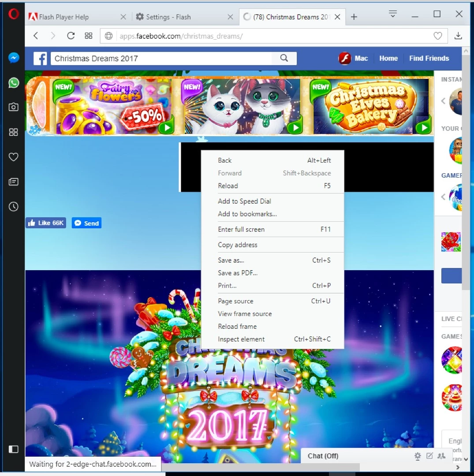Click the address bar URL field
This screenshot has width=474, height=476.
pyautogui.click(x=273, y=36)
